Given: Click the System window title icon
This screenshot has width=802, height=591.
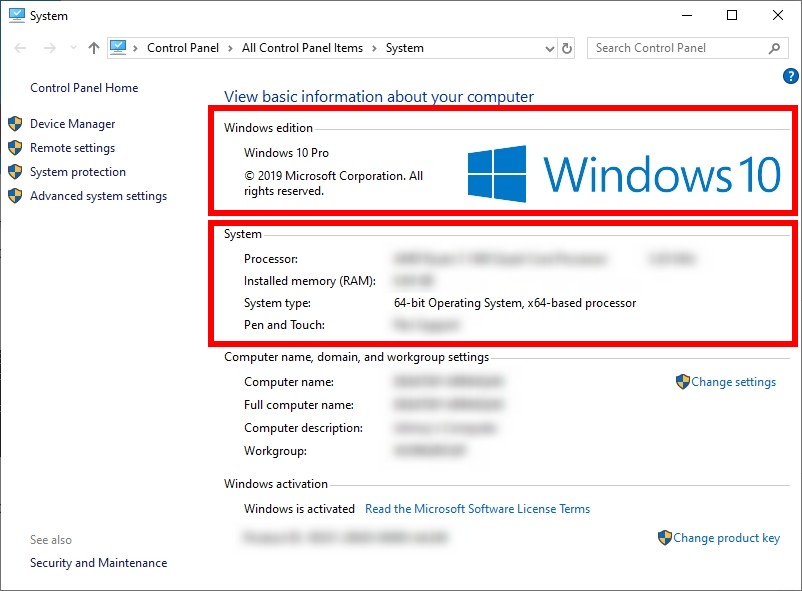Looking at the screenshot, I should point(17,15).
